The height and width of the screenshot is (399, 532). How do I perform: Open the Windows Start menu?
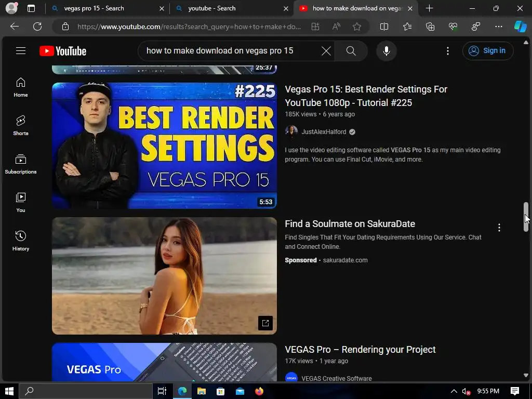pyautogui.click(x=9, y=391)
